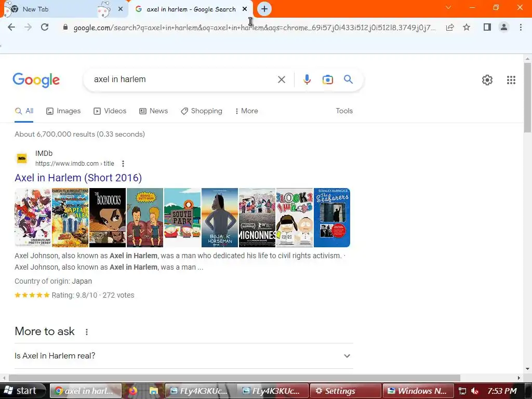Viewport: 532px width, 399px height.
Task: Close the New Tab tab
Action: (x=121, y=9)
